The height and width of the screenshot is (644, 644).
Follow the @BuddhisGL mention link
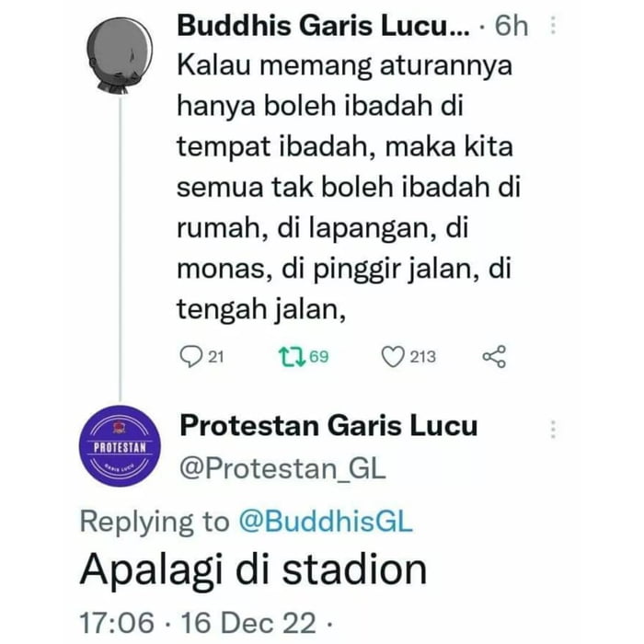(326, 522)
